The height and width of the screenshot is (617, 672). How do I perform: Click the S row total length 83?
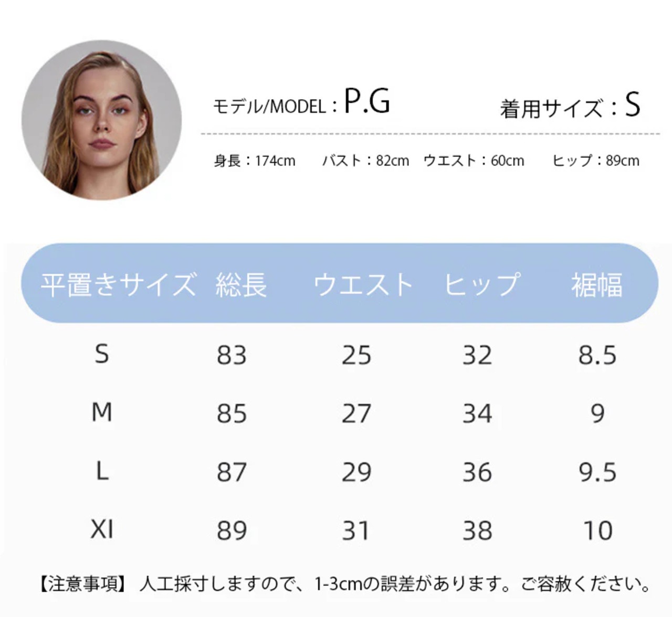(x=232, y=355)
